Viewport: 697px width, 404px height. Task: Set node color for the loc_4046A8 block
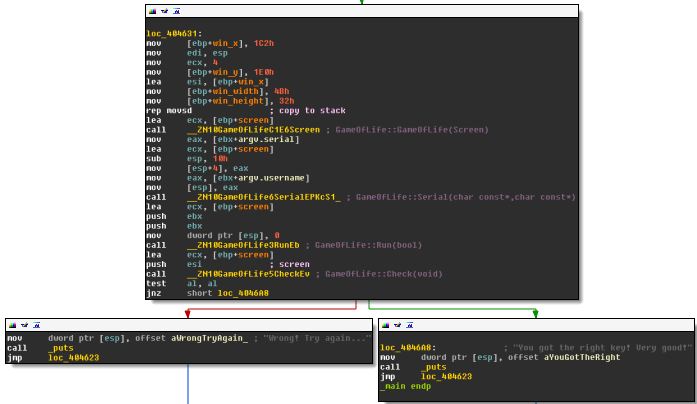pyautogui.click(x=385, y=325)
